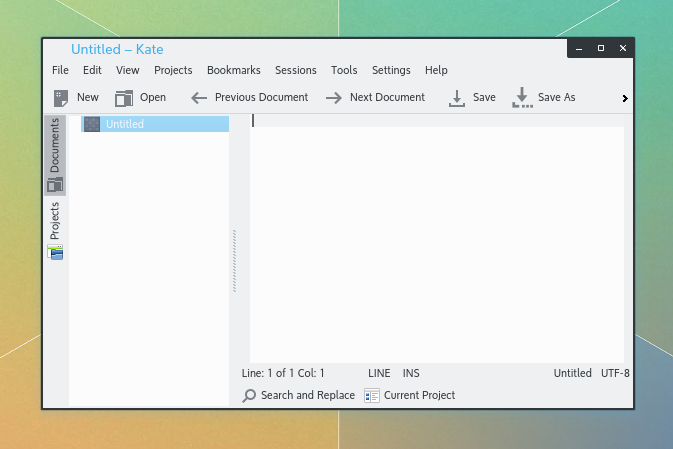The width and height of the screenshot is (673, 449).
Task: Open the File menu
Action: coord(60,70)
